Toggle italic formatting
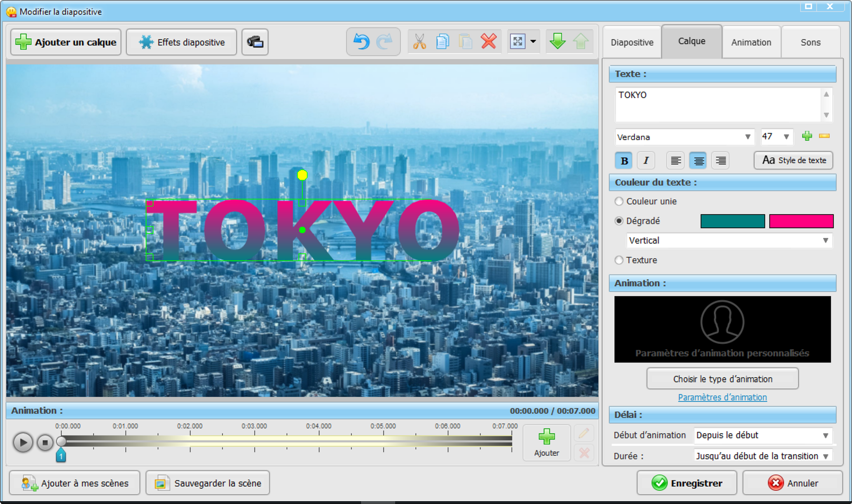Screen dimensions: 852x504 click(x=646, y=161)
